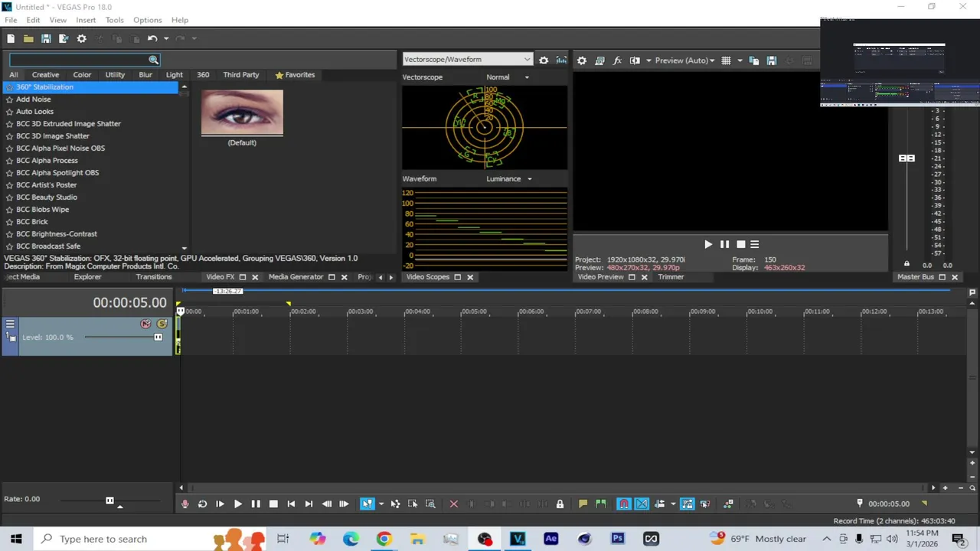Switch to Creative FX category tab
Image resolution: width=980 pixels, height=551 pixels.
point(45,75)
